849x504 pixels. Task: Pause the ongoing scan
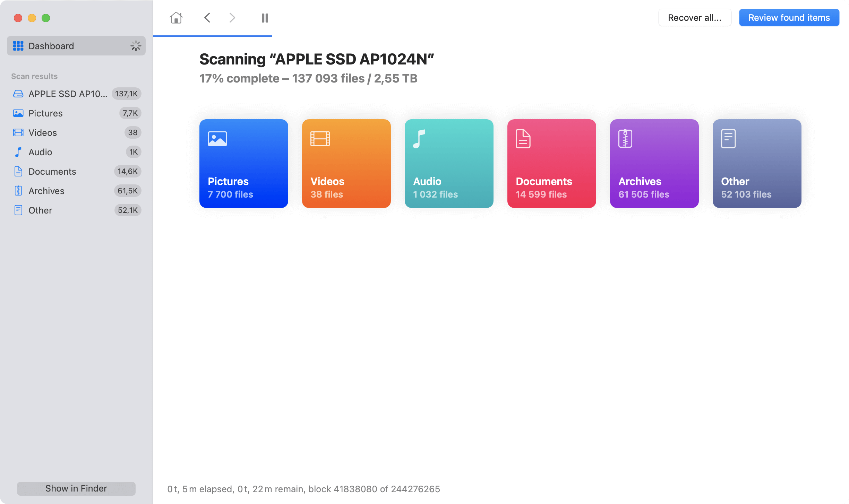click(265, 17)
